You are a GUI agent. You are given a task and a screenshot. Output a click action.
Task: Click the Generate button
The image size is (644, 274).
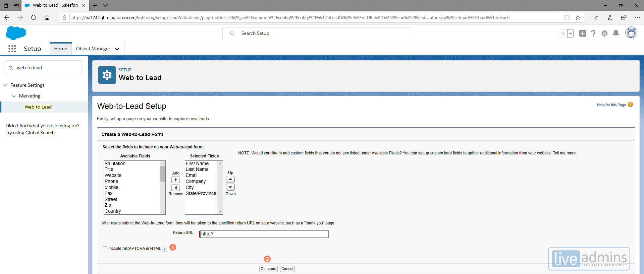click(x=268, y=269)
